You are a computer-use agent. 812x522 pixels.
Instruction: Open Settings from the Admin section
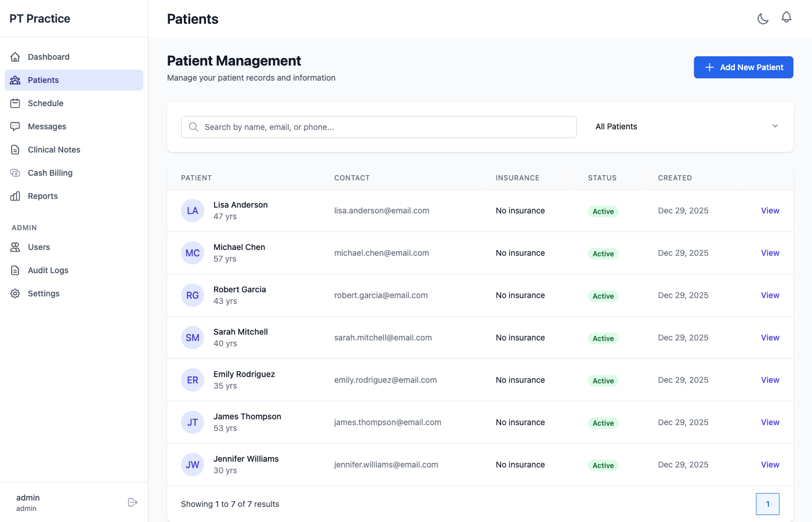pyautogui.click(x=43, y=293)
